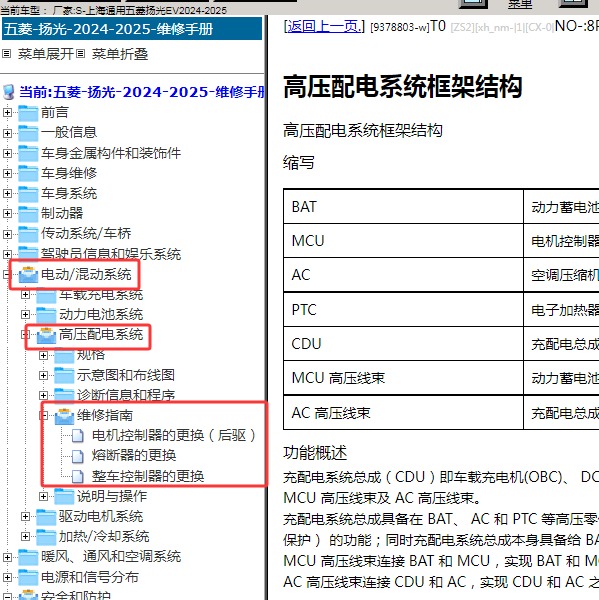Expand the 传动系统/车桥 node
Screen dimensions: 599x600
(x=7, y=234)
